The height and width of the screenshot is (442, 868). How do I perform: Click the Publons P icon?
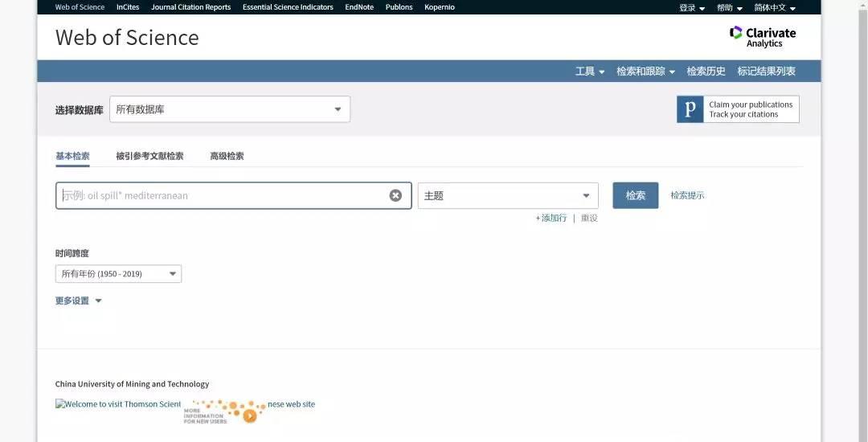point(690,109)
